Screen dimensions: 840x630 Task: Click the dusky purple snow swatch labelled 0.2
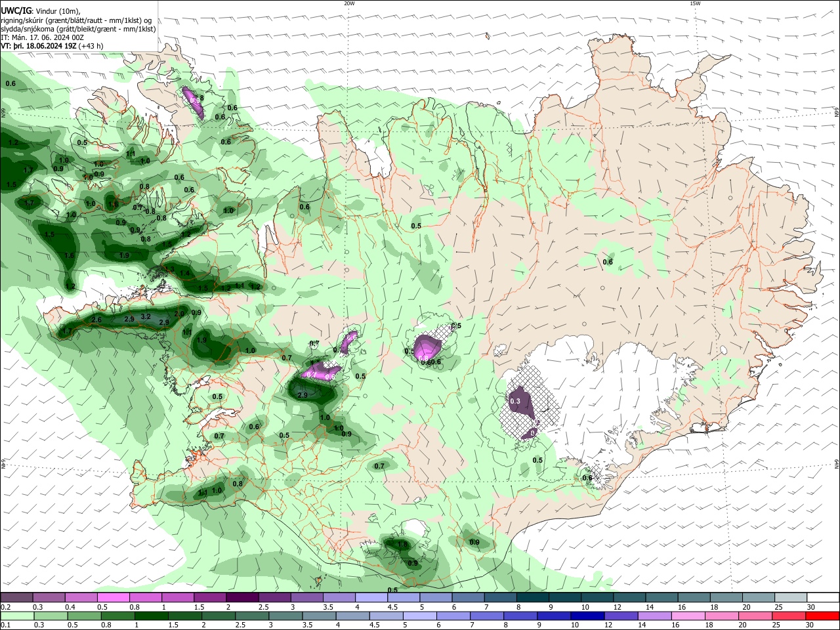[16, 598]
